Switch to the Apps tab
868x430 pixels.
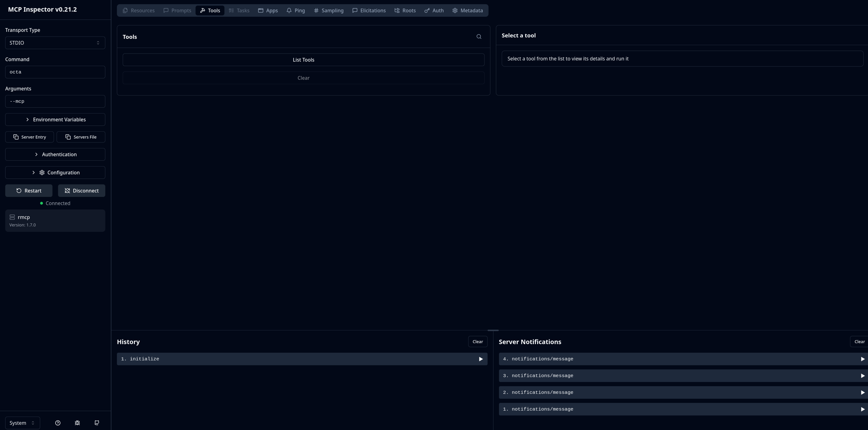coord(268,10)
